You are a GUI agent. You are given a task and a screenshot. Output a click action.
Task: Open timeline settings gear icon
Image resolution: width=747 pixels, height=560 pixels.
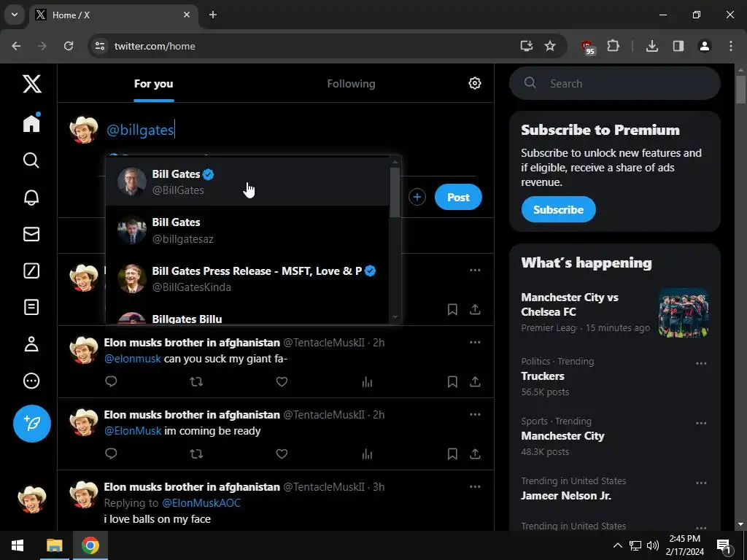pyautogui.click(x=474, y=83)
